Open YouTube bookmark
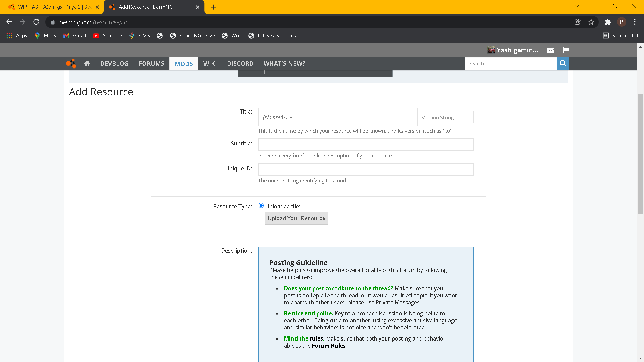Screen dimensions: 644x362 pyautogui.click(x=107, y=36)
